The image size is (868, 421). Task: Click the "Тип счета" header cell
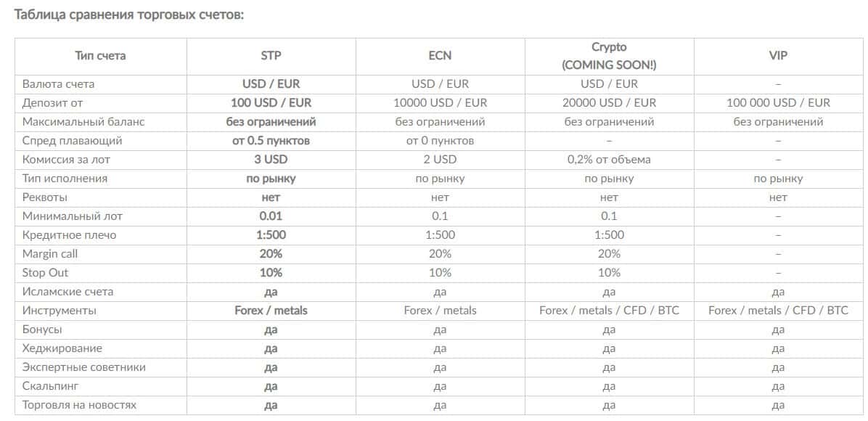100,55
